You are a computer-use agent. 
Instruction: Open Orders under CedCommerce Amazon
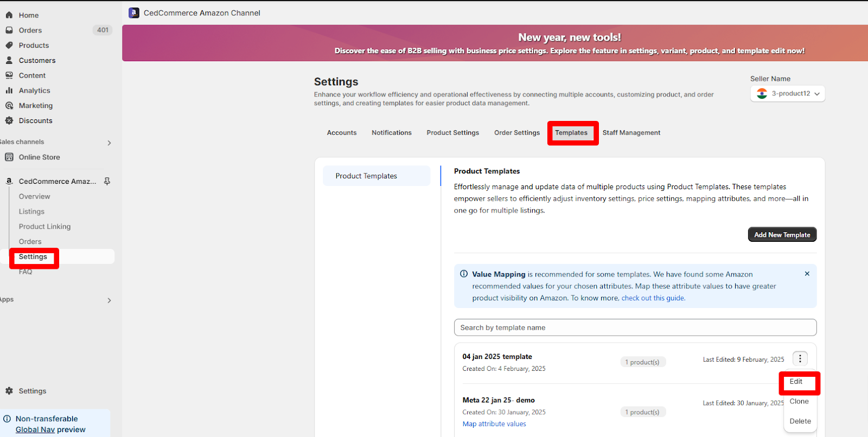coord(30,242)
